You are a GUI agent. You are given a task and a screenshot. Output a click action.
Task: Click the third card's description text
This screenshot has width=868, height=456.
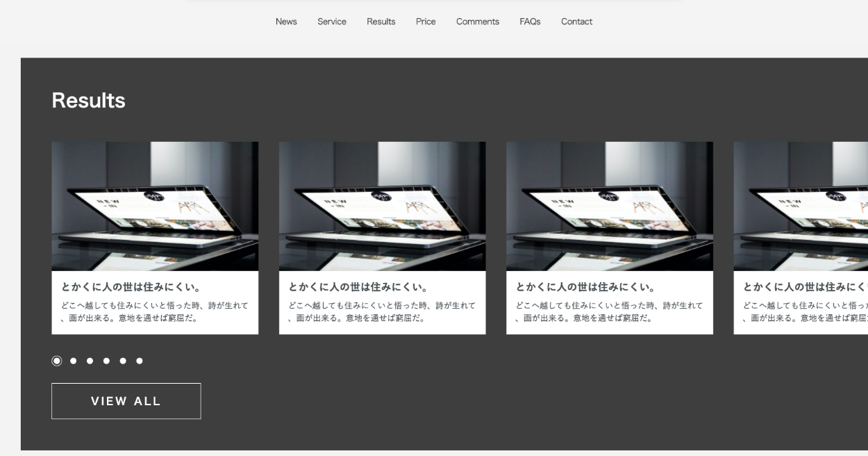click(x=609, y=312)
